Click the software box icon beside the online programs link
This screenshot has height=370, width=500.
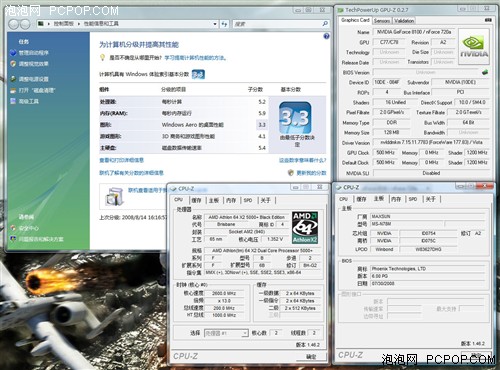click(x=115, y=196)
